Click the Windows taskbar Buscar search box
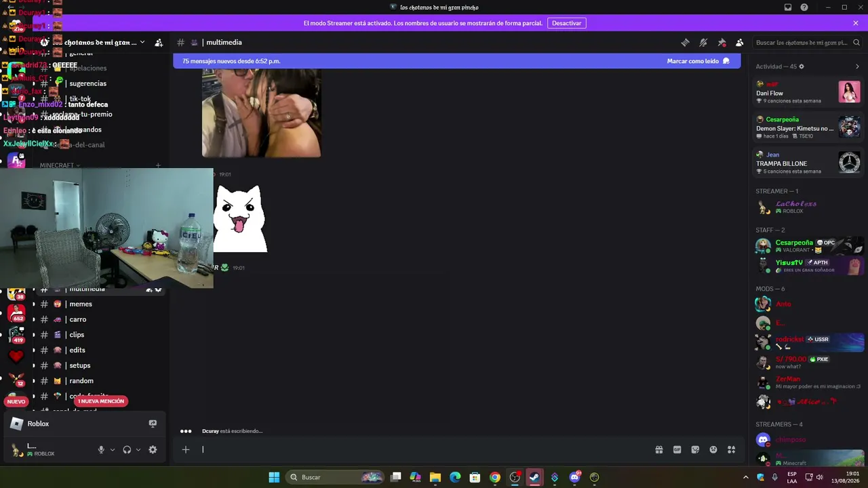This screenshot has width=868, height=488. [336, 477]
